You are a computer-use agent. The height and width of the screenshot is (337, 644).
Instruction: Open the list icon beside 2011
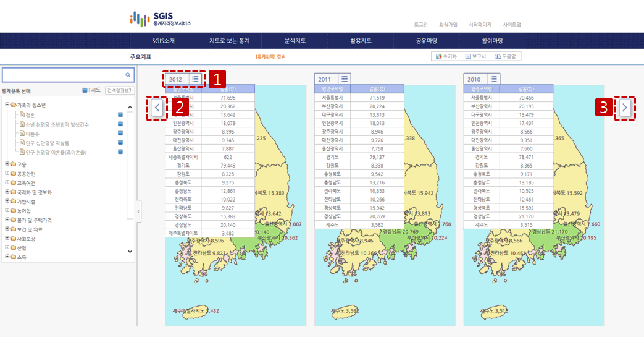pos(345,79)
